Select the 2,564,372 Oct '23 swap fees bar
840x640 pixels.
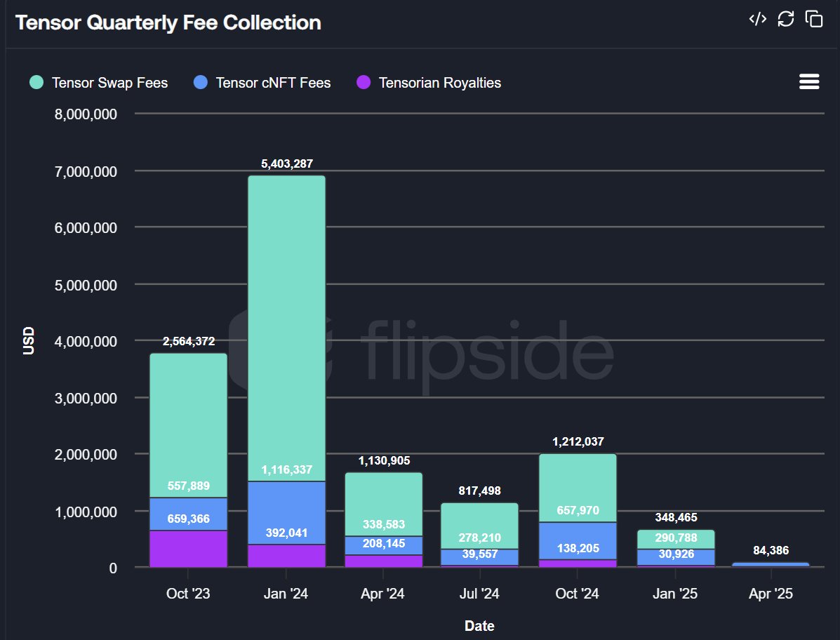coord(189,425)
